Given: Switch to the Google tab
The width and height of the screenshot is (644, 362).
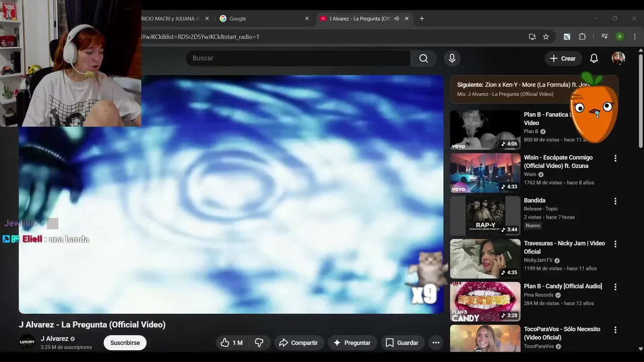Looking at the screenshot, I should tap(264, 19).
